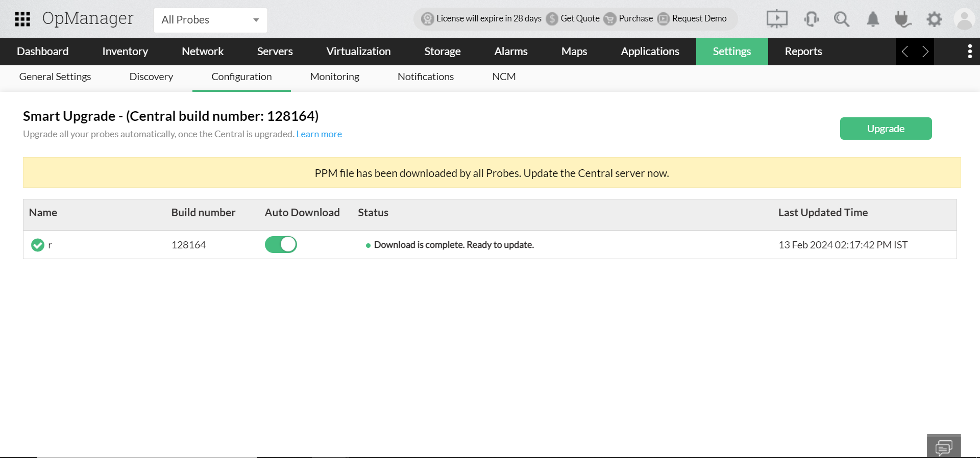The width and height of the screenshot is (980, 458).
Task: Select the Configuration sub-tab
Action: (241, 77)
